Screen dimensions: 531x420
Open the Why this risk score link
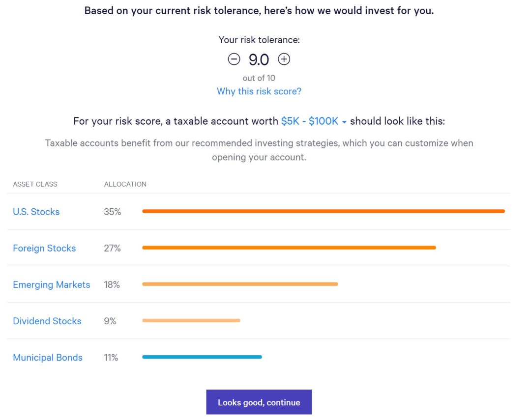(x=259, y=91)
